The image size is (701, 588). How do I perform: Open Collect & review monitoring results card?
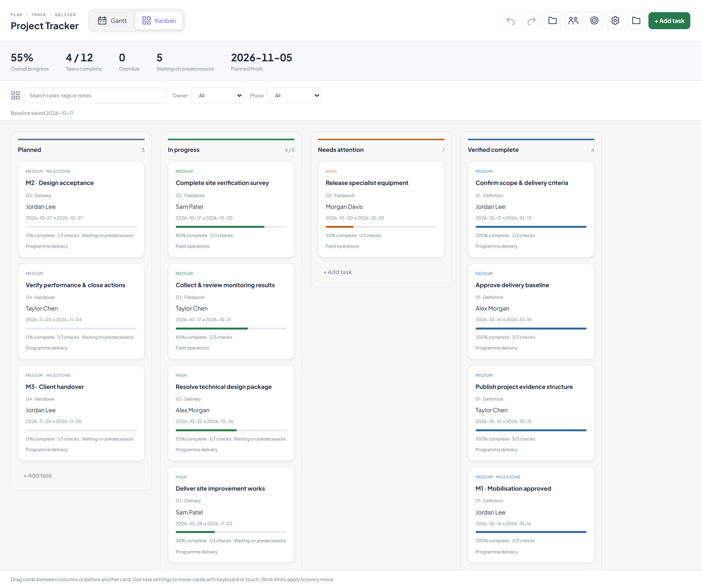[231, 311]
